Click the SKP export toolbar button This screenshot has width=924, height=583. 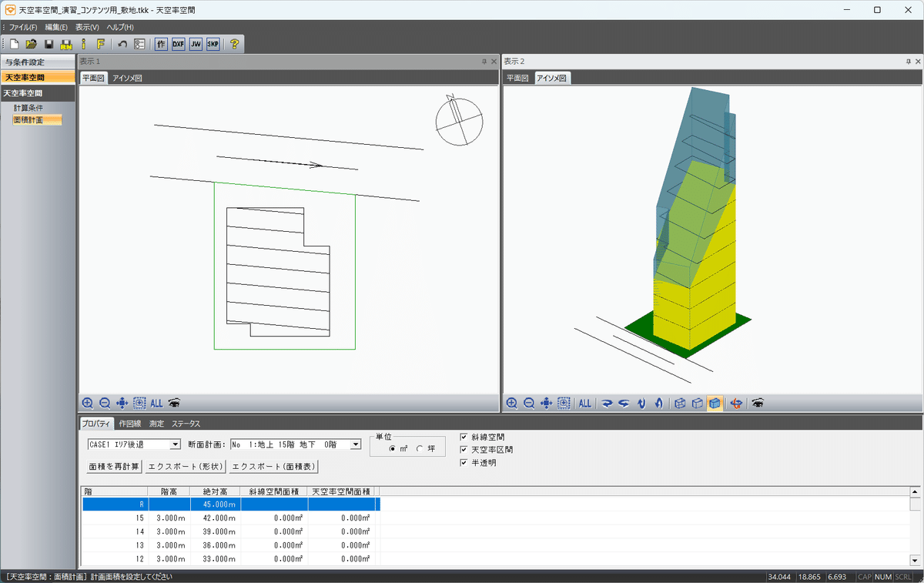pos(213,44)
